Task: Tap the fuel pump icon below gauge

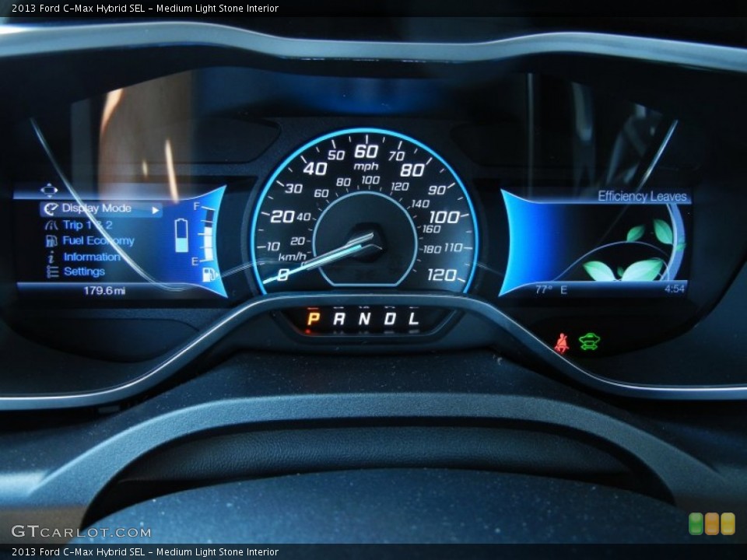Action: click(209, 274)
